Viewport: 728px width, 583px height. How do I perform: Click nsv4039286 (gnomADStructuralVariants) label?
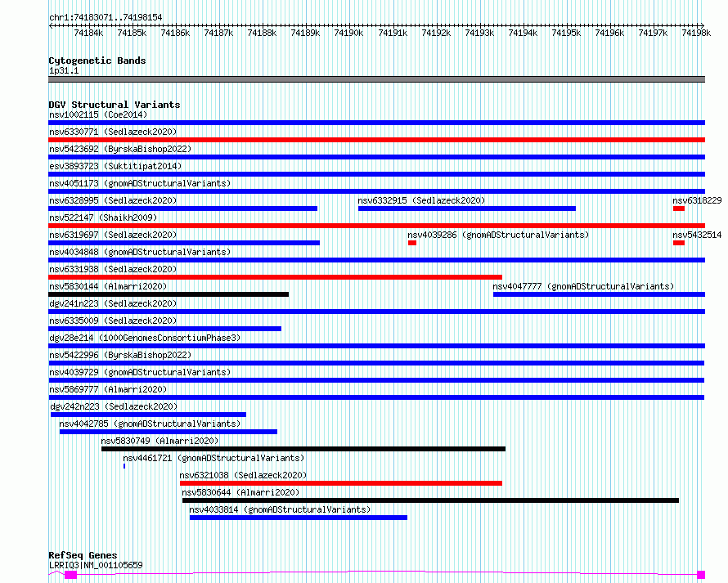click(498, 235)
